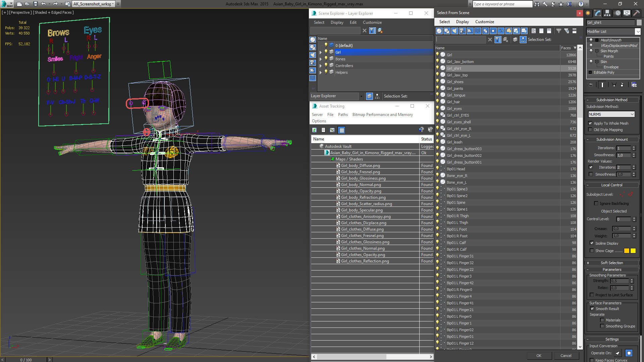Image resolution: width=644 pixels, height=362 pixels.
Task: Click OK in Select From Scene dialog
Action: [539, 356]
